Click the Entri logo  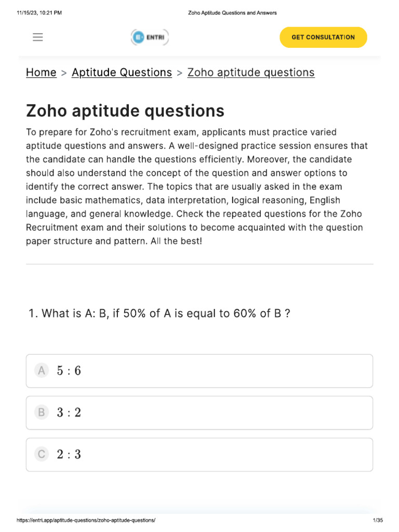click(150, 37)
